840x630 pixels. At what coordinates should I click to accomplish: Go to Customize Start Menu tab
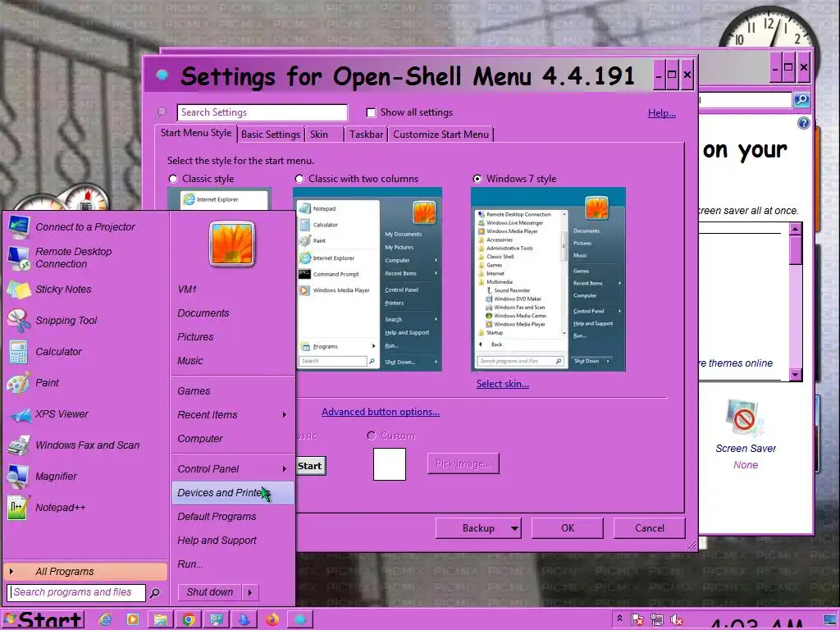(441, 135)
